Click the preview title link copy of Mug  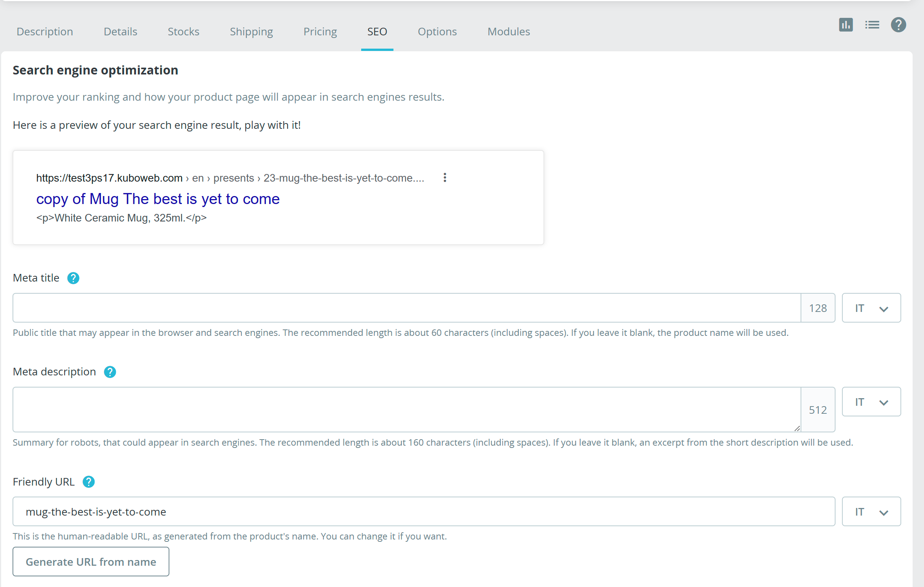(x=158, y=199)
